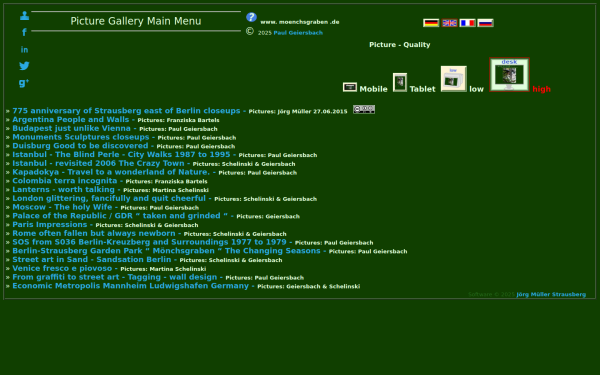The image size is (600, 375).
Task: Open Budapest just unlike Vienna gallery
Action: (72, 128)
